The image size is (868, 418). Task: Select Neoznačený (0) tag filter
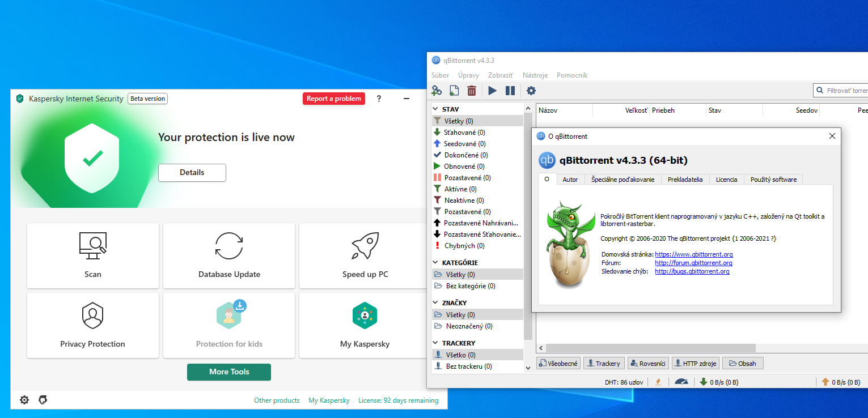point(477,326)
